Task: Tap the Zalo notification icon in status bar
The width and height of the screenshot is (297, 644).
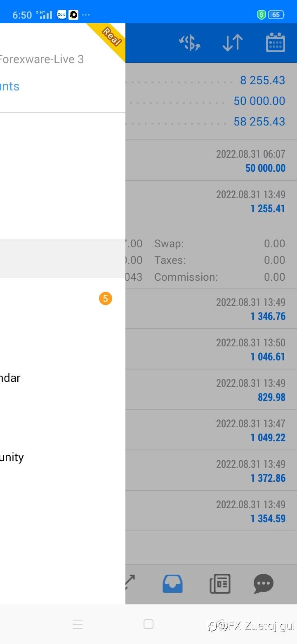Action: click(x=61, y=15)
